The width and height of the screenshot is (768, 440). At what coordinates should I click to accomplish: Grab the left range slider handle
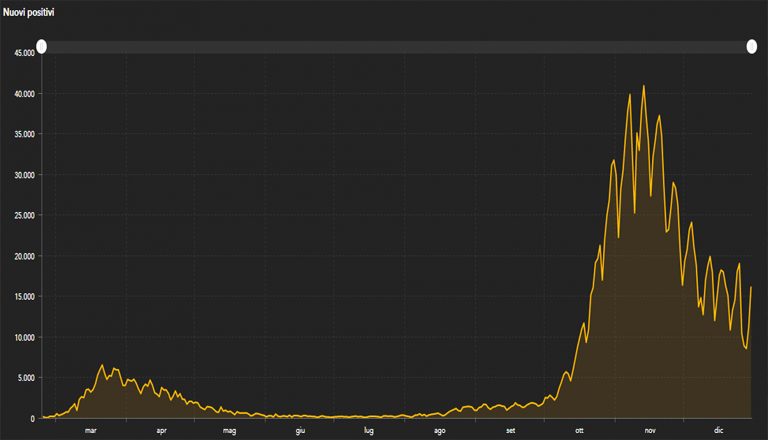[x=42, y=47]
